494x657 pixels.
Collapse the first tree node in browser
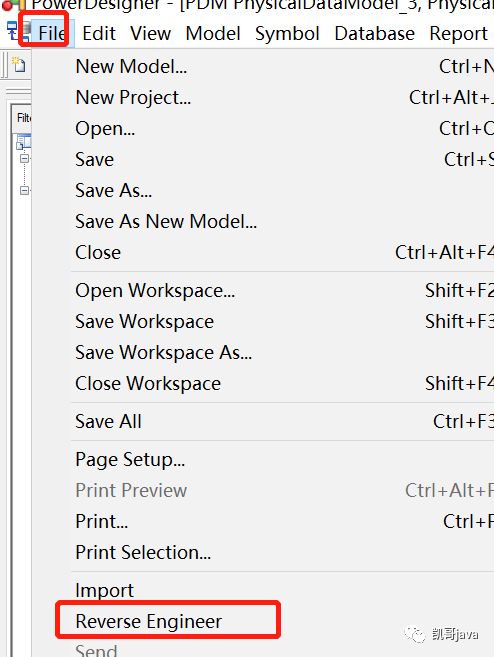pos(24,159)
